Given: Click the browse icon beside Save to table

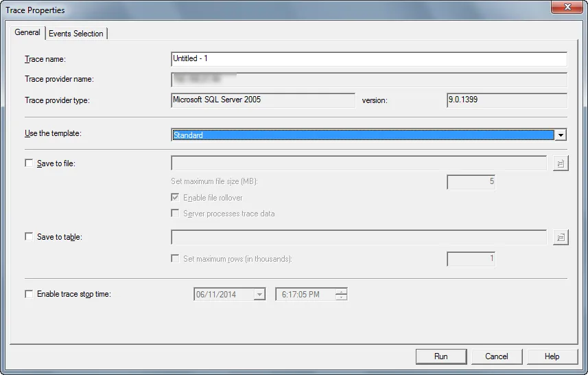Looking at the screenshot, I should 561,237.
